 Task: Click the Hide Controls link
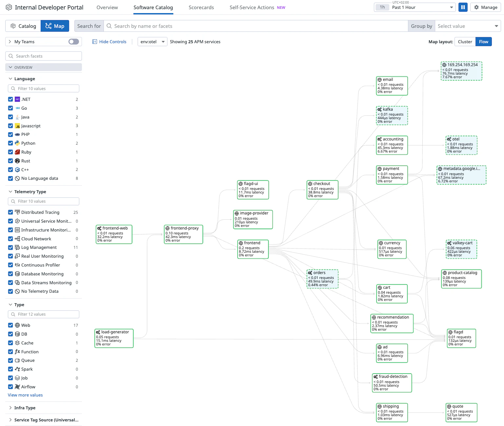pos(113,42)
